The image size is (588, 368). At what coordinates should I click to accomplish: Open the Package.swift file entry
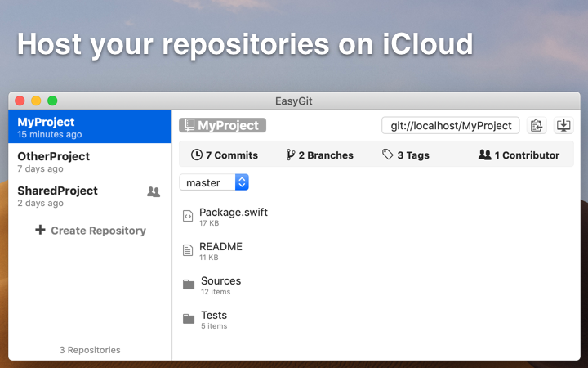click(225, 217)
